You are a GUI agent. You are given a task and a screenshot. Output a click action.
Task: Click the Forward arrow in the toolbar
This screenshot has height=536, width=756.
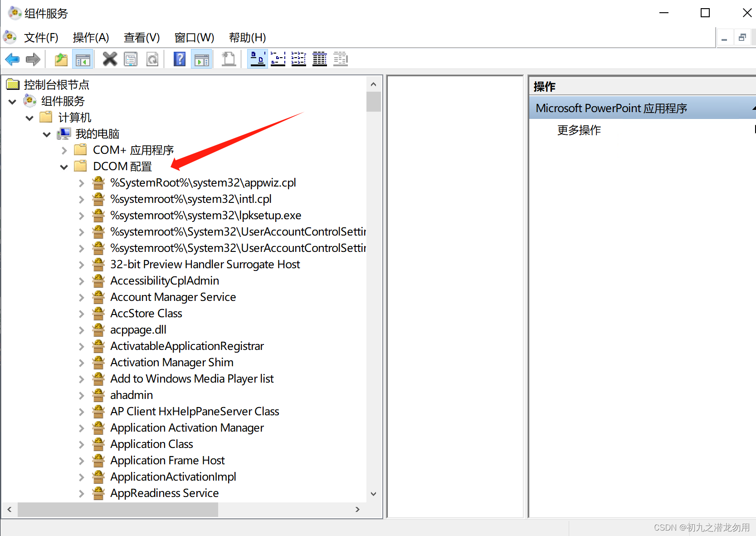pyautogui.click(x=33, y=59)
